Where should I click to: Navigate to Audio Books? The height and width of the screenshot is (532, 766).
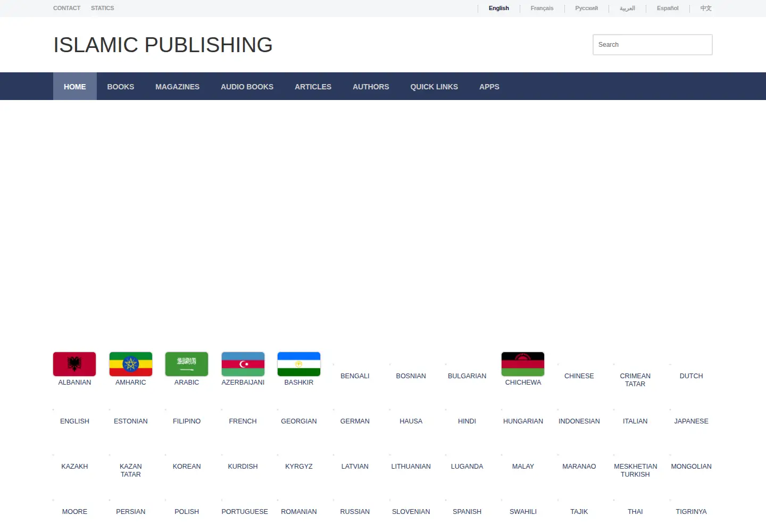pyautogui.click(x=247, y=87)
